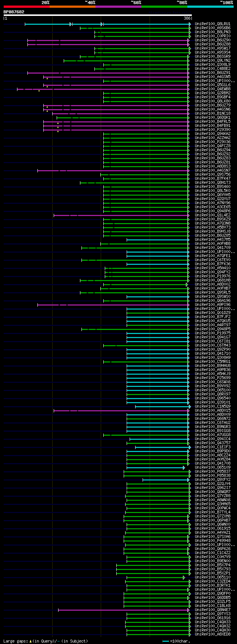Click the query name BP087682

pos(14,12)
